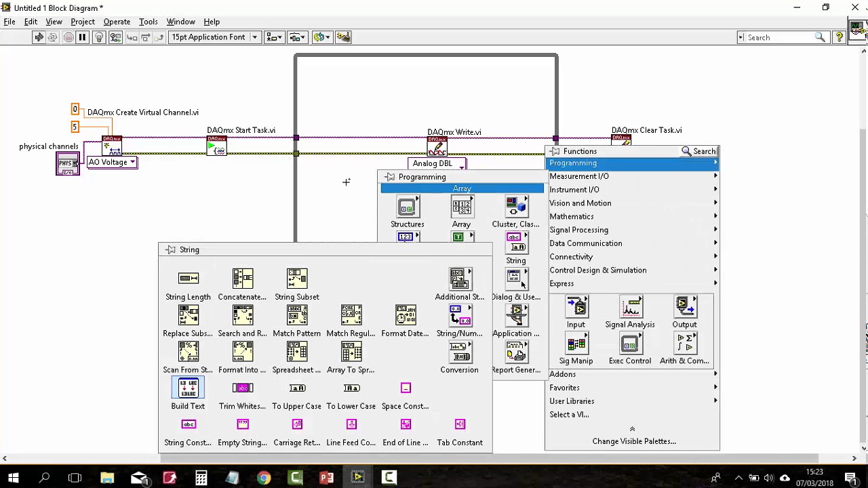The width and height of the screenshot is (868, 488).
Task: Pick the Concatenate Strings function
Action: click(242, 278)
